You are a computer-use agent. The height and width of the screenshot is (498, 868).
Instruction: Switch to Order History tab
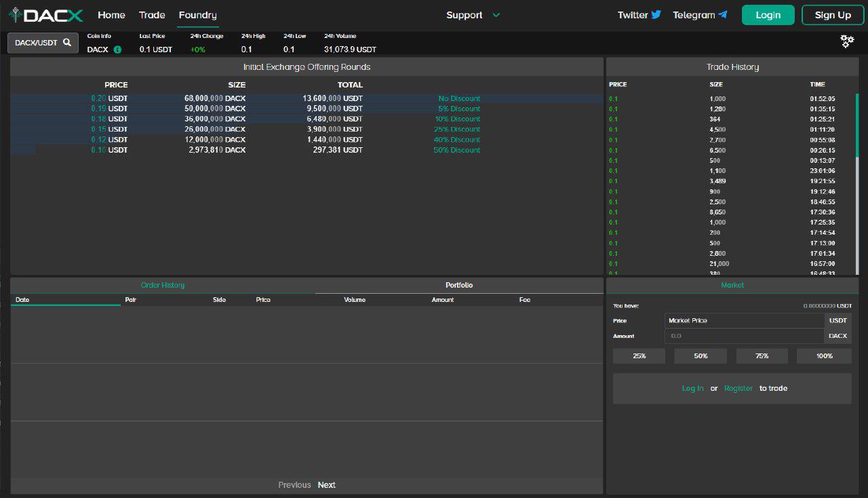[163, 285]
